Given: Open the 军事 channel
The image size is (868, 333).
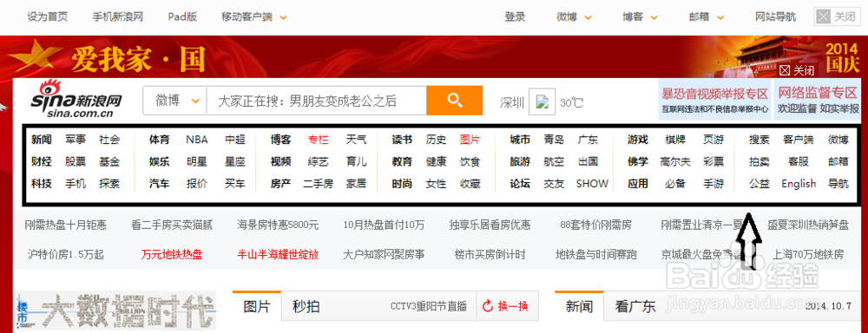Looking at the screenshot, I should [76, 140].
